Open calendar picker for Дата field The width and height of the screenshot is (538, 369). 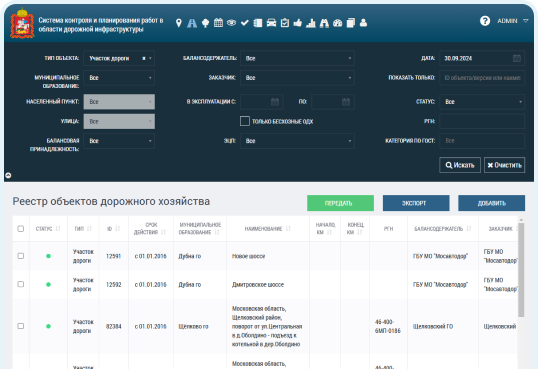tap(517, 58)
